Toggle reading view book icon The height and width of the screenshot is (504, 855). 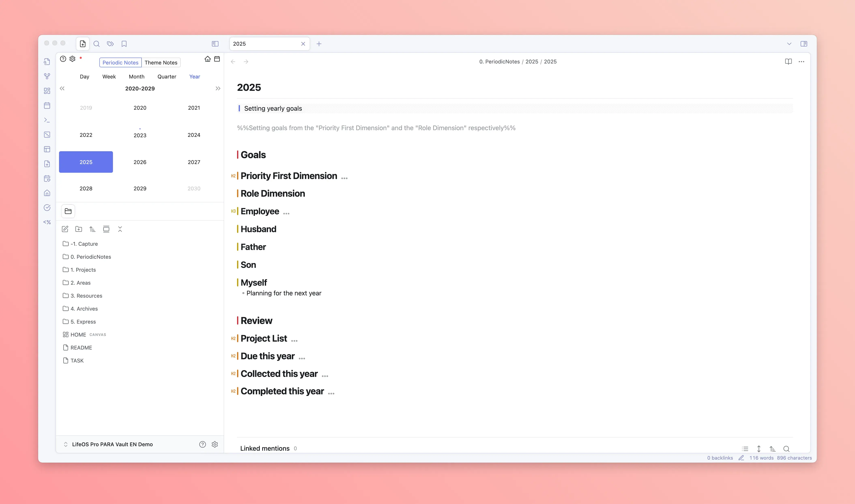tap(788, 61)
